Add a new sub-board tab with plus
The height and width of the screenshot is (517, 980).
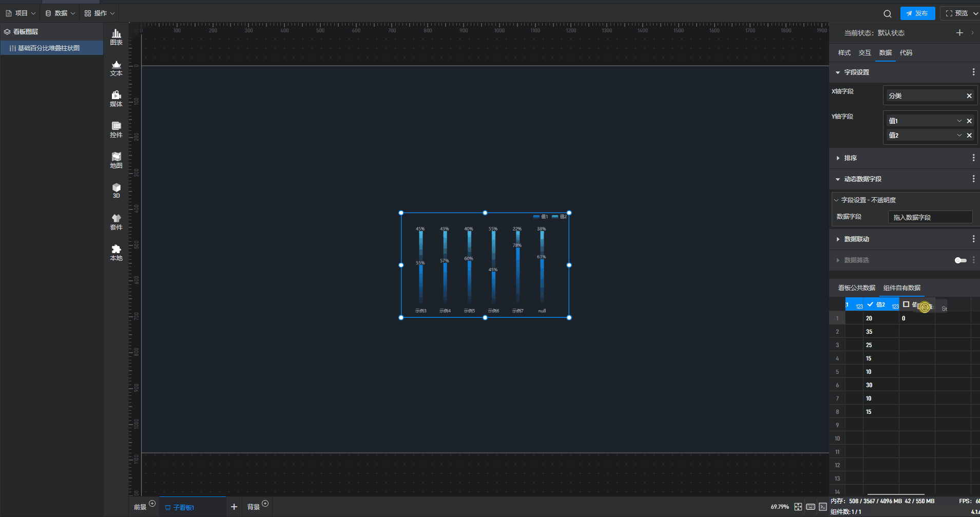pos(234,507)
